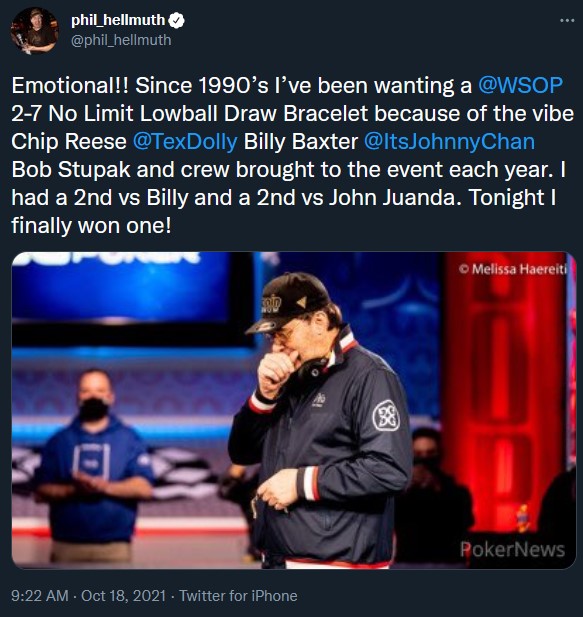Open phil_hellmuth's profile avatar picture

click(x=34, y=30)
